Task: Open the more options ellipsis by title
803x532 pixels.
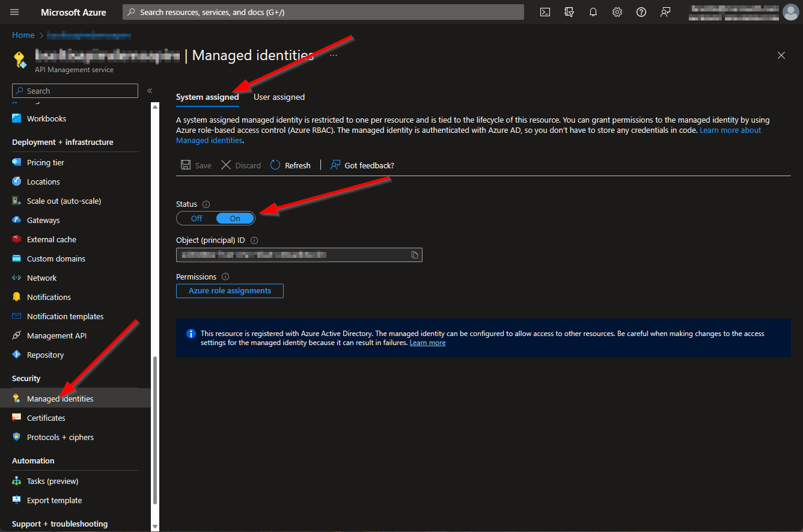Action: coord(334,55)
